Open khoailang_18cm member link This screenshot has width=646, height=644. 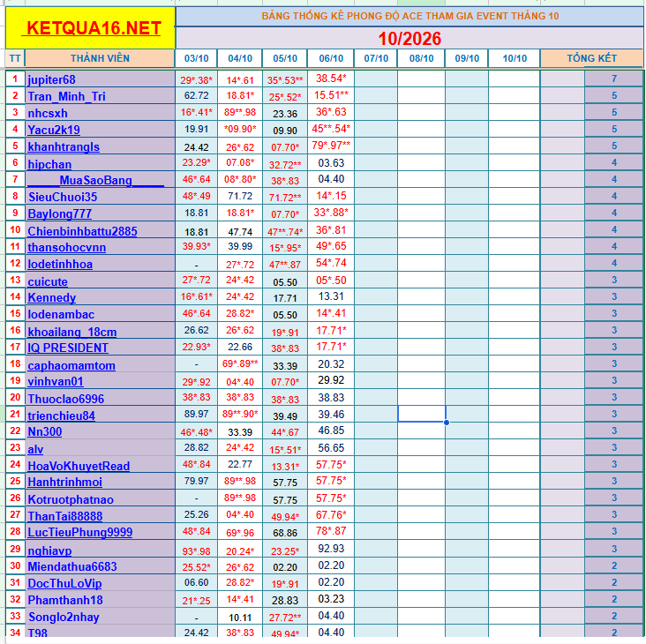72,332
